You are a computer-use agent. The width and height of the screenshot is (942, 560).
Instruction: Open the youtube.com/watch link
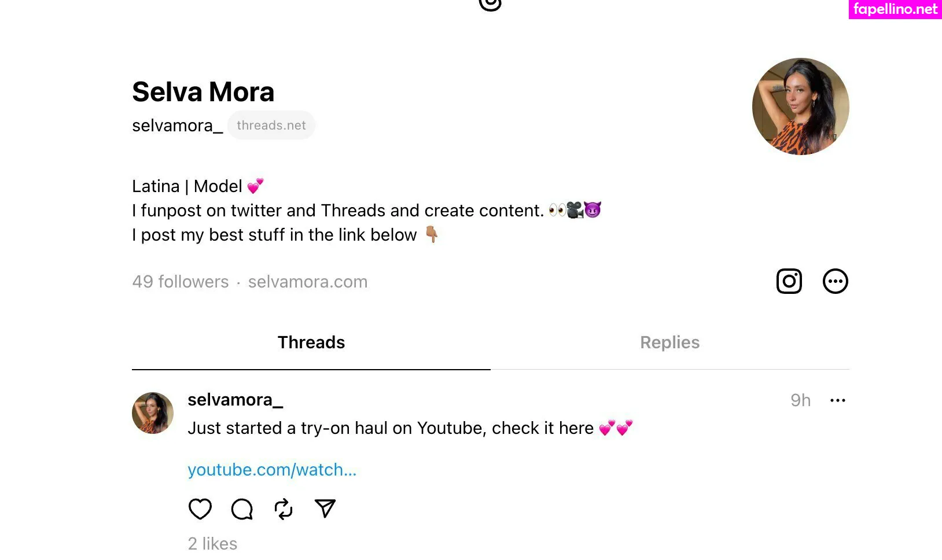pyautogui.click(x=272, y=470)
